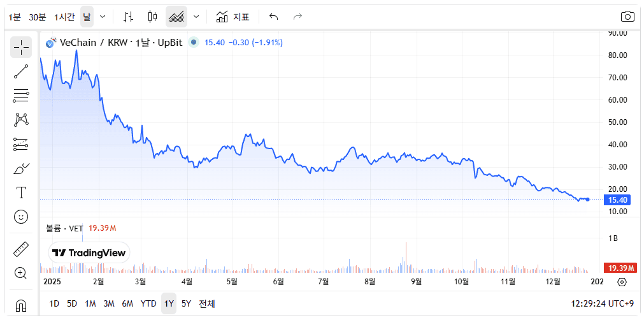Redo the last chart action
The height and width of the screenshot is (320, 644).
(297, 17)
